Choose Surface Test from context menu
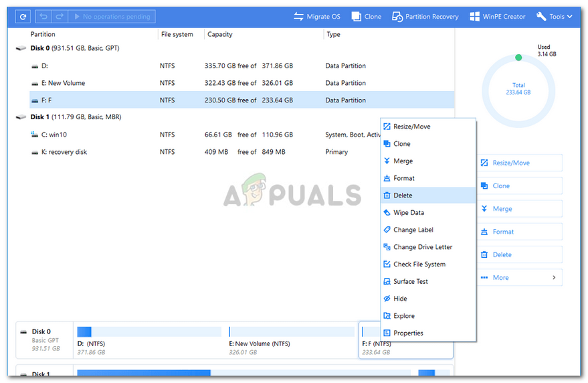 pos(428,282)
